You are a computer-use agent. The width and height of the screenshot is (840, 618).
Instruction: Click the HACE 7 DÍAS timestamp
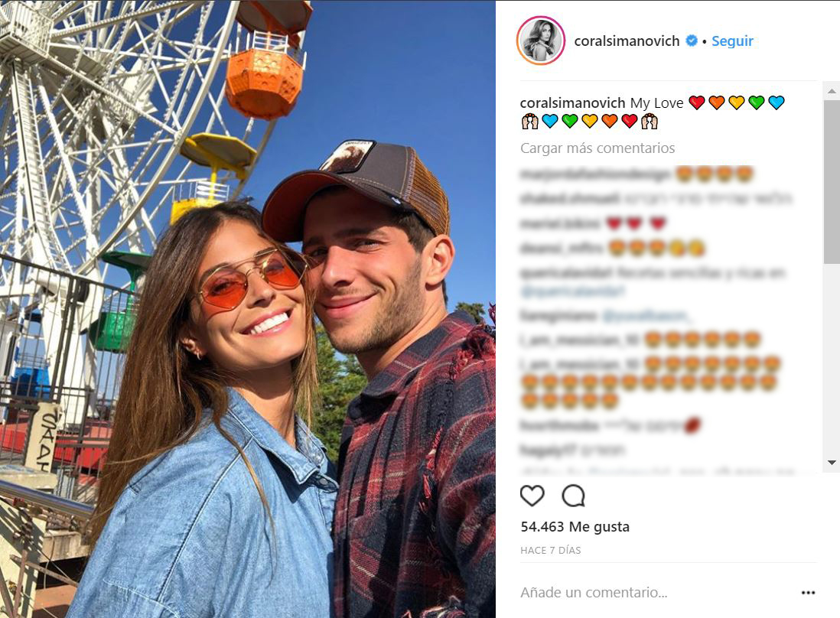(550, 551)
